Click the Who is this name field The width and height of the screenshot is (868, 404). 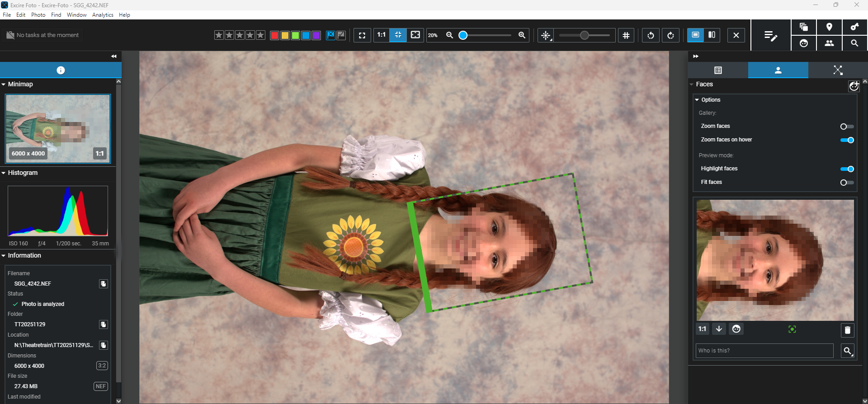click(x=764, y=351)
